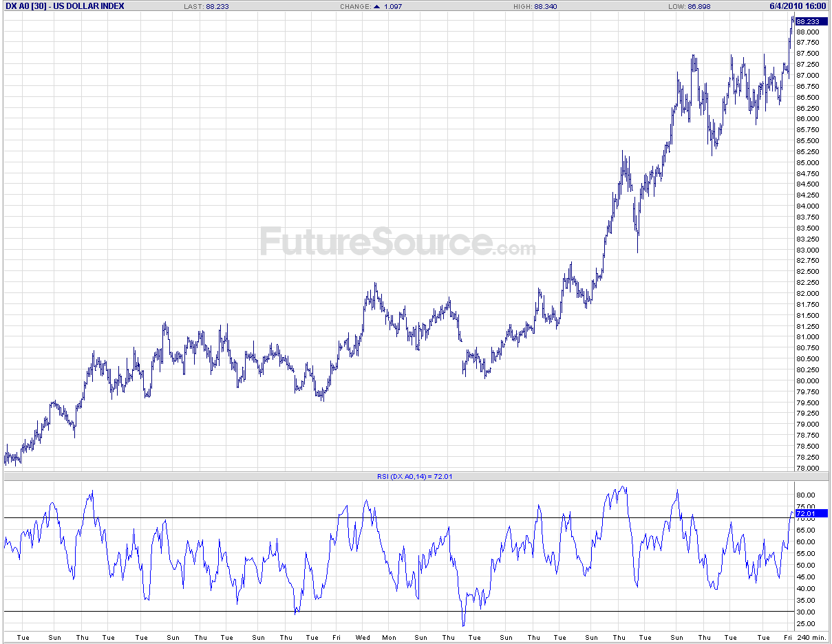832x644 pixels.
Task: Click the FutureSource.com watermark logo
Action: point(397,243)
